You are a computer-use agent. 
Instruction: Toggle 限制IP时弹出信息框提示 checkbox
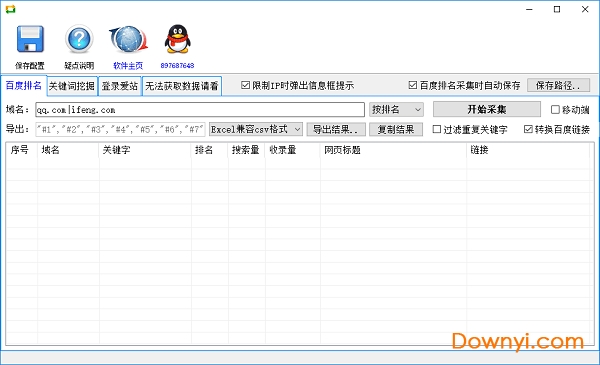245,85
